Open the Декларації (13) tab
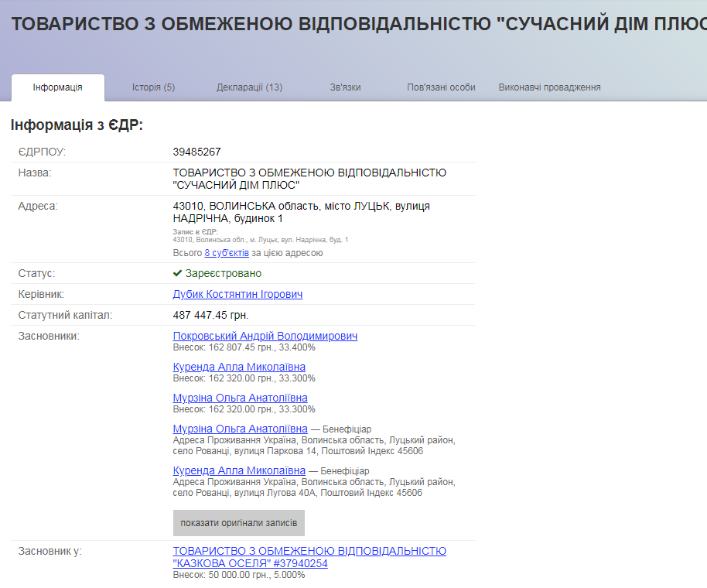Image resolution: width=707 pixels, height=588 pixels. tap(249, 87)
